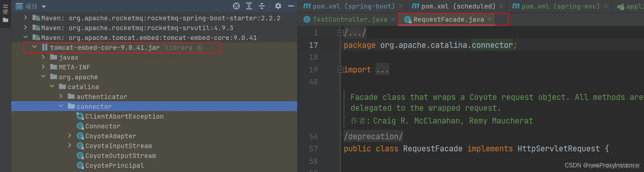644x172 pixels.
Task: Select the javax folder icon
Action: coord(54,57)
